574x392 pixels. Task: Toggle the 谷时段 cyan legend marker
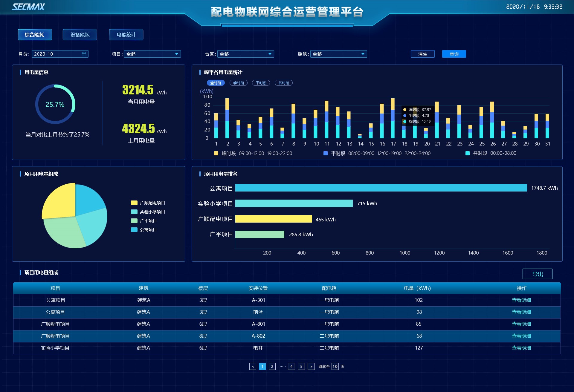(x=468, y=153)
